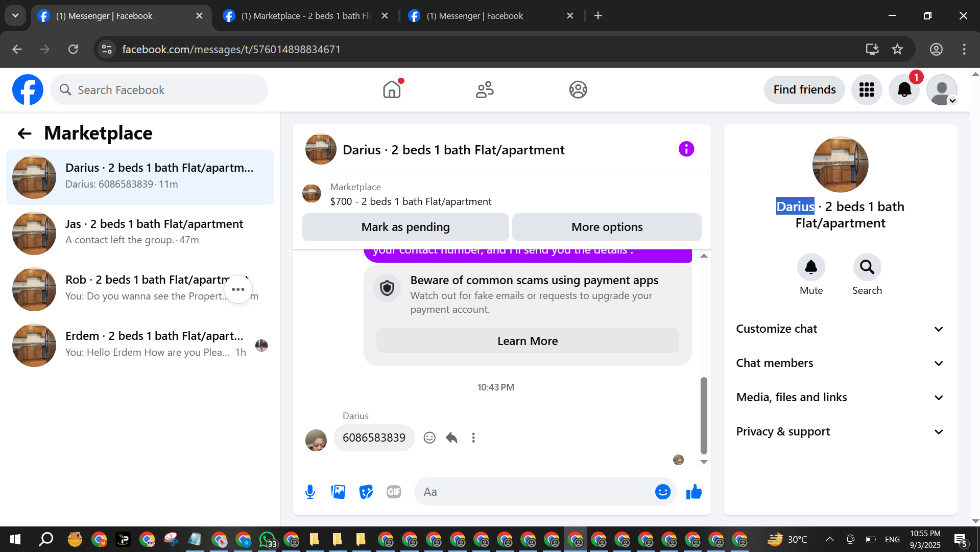
Task: Select the first Messenger browser tab
Action: point(121,16)
